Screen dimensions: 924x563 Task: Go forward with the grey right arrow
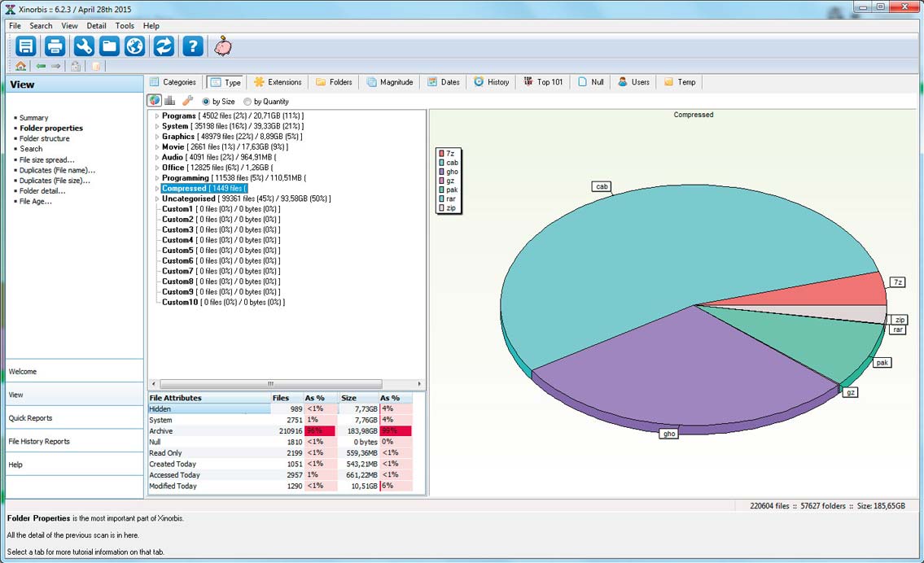click(56, 66)
